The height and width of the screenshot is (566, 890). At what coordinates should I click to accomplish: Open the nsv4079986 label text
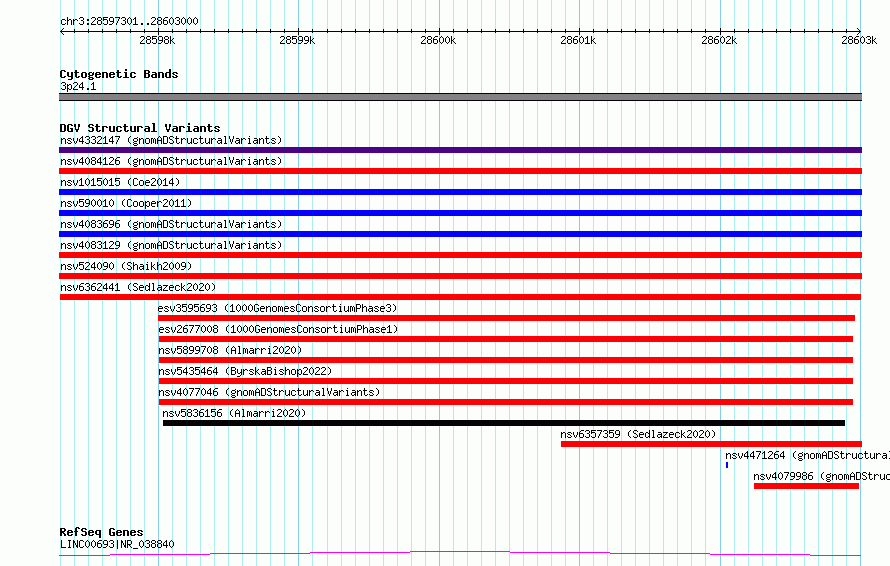pyautogui.click(x=821, y=476)
